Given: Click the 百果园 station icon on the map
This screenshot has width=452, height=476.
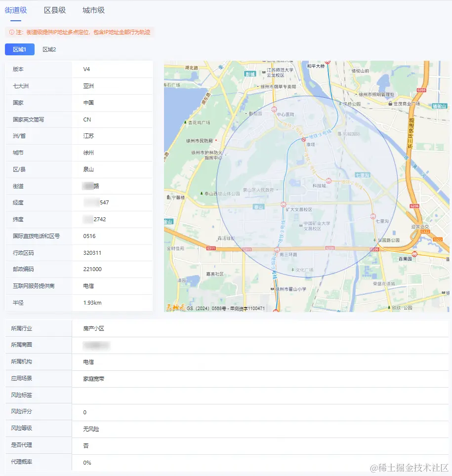Looking at the screenshot, I should 414,254.
